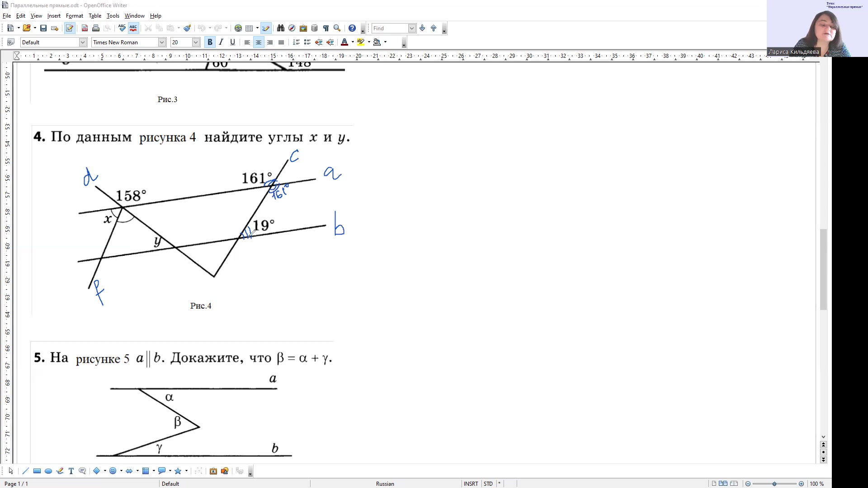Image resolution: width=868 pixels, height=488 pixels.
Task: Click the Zoom icon in toolbar
Action: [337, 28]
